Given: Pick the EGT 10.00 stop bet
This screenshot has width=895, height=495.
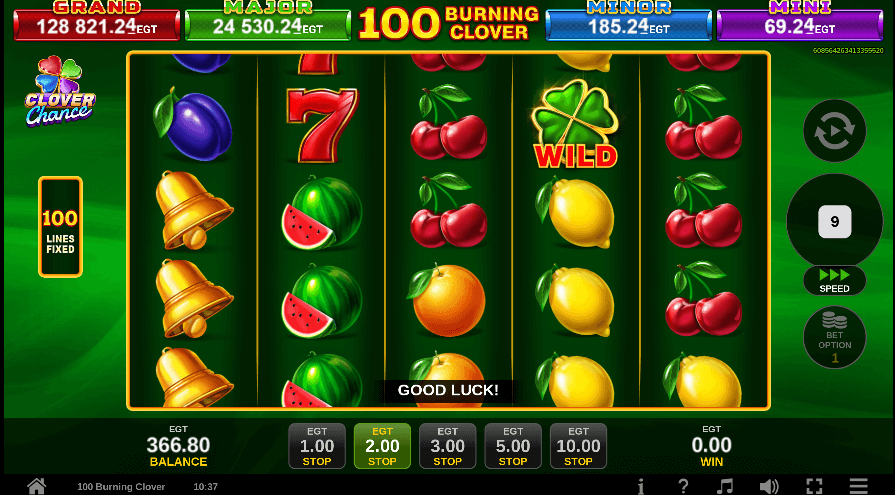Looking at the screenshot, I should 578,446.
